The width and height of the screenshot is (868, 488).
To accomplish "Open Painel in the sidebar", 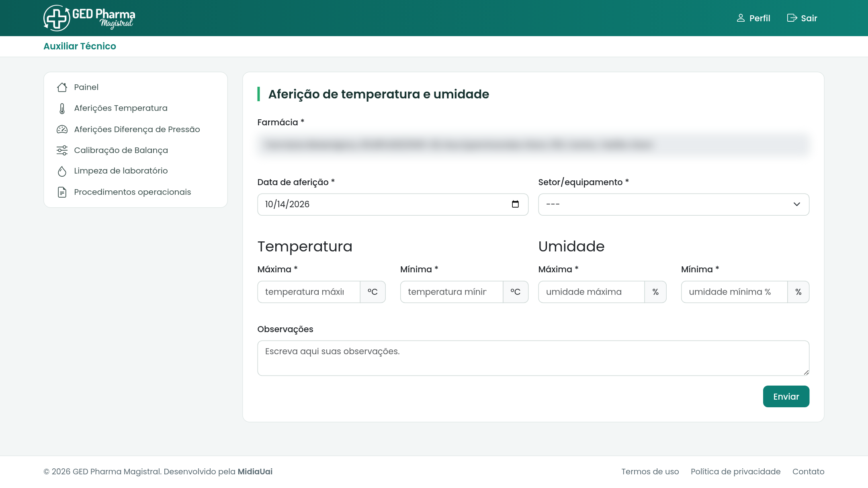I will pos(86,87).
